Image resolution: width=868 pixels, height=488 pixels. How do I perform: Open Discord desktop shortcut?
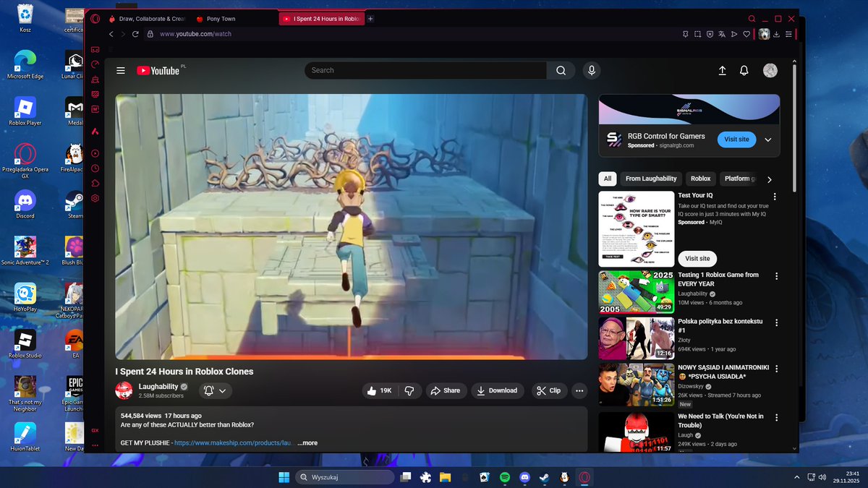click(x=25, y=205)
